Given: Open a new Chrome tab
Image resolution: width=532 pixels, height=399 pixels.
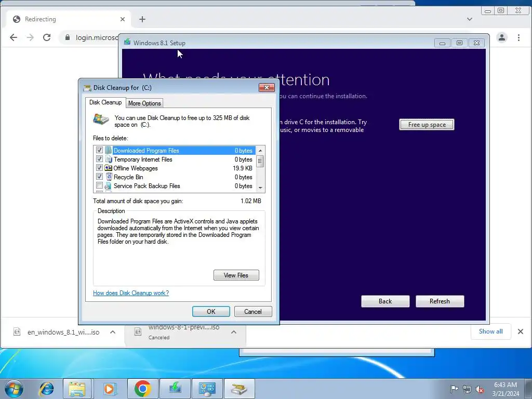Looking at the screenshot, I should coord(142,19).
